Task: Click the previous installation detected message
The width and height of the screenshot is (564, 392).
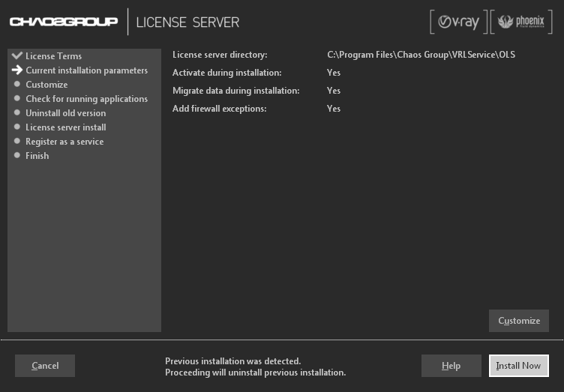Action: click(255, 367)
